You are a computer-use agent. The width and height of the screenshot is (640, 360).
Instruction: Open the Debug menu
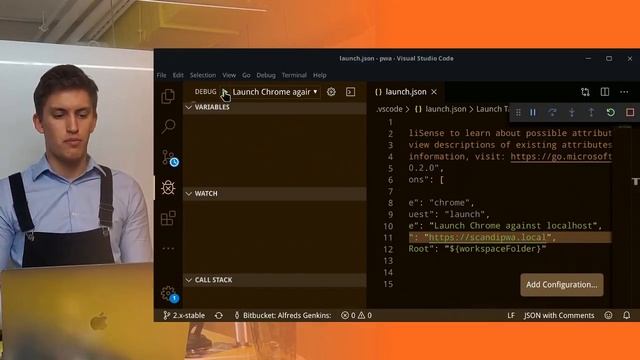pyautogui.click(x=266, y=75)
